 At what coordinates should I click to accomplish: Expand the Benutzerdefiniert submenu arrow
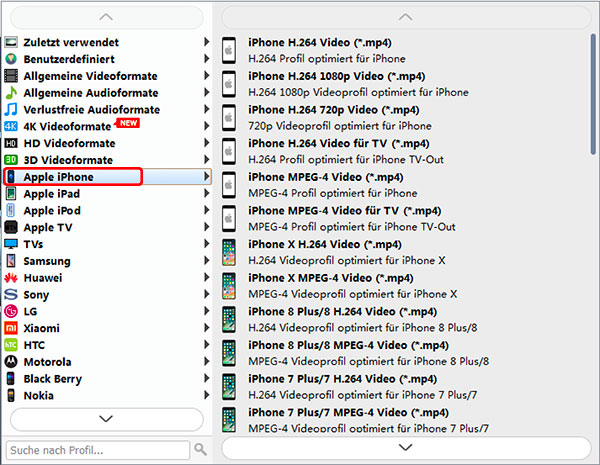pos(207,59)
